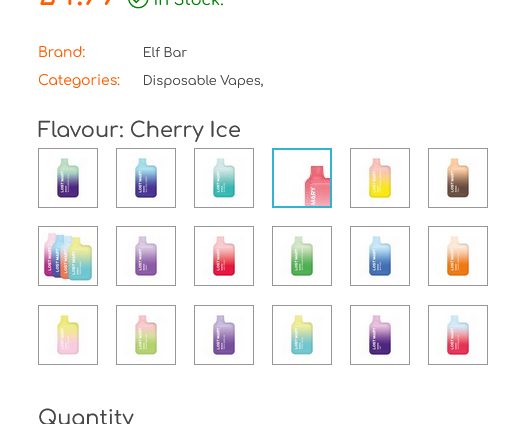Select the brown cola-coloured vape swatch
Viewport: 514px width, 424px height.
pyautogui.click(x=458, y=178)
